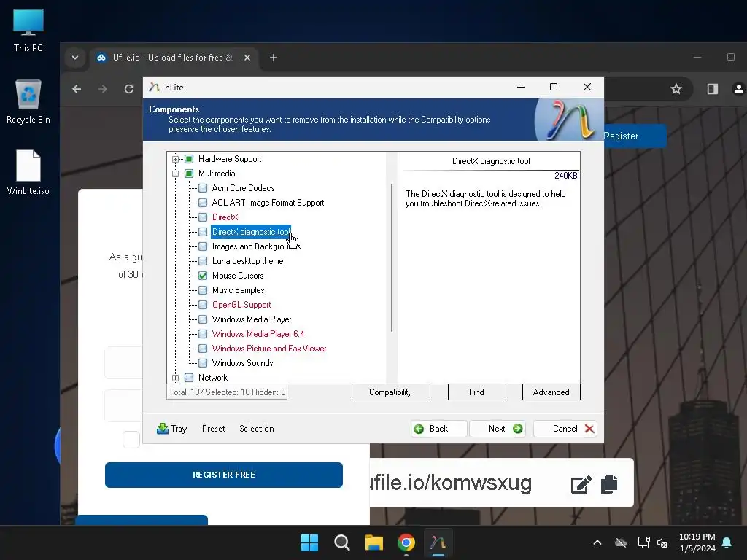Close the Ufile.io tab
This screenshot has height=560, width=747.
(247, 58)
